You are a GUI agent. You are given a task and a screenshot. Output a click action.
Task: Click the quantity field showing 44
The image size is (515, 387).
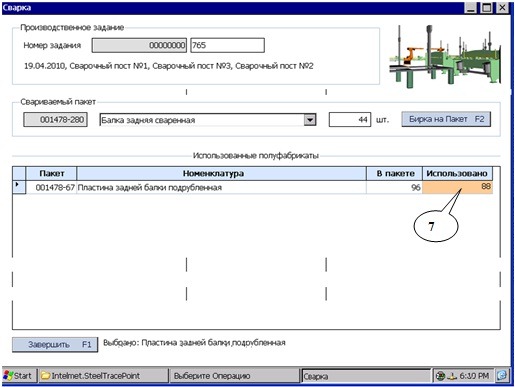[350, 120]
